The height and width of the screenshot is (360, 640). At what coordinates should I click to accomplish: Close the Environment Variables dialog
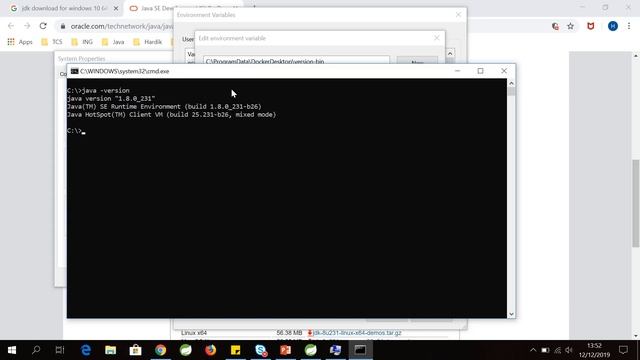458,15
